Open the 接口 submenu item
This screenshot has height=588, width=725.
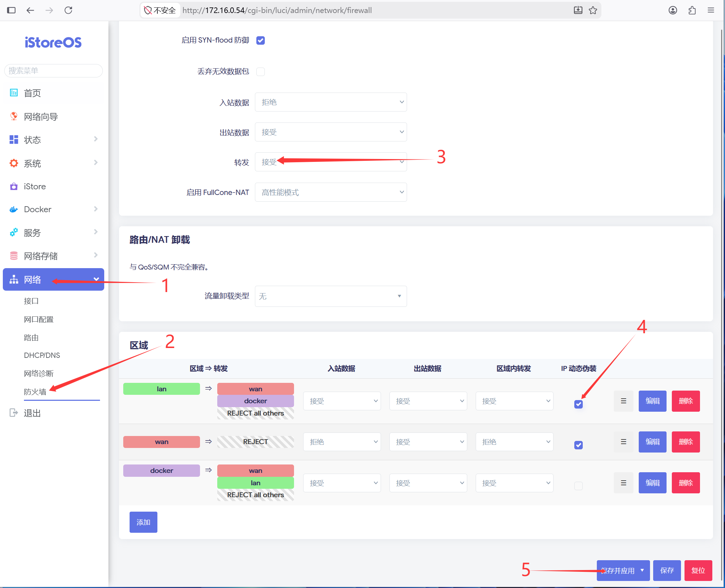tap(31, 301)
